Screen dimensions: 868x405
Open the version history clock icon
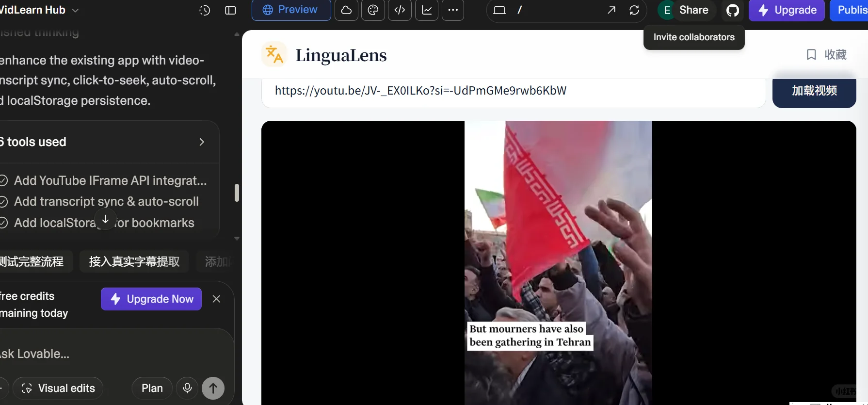pos(205,10)
